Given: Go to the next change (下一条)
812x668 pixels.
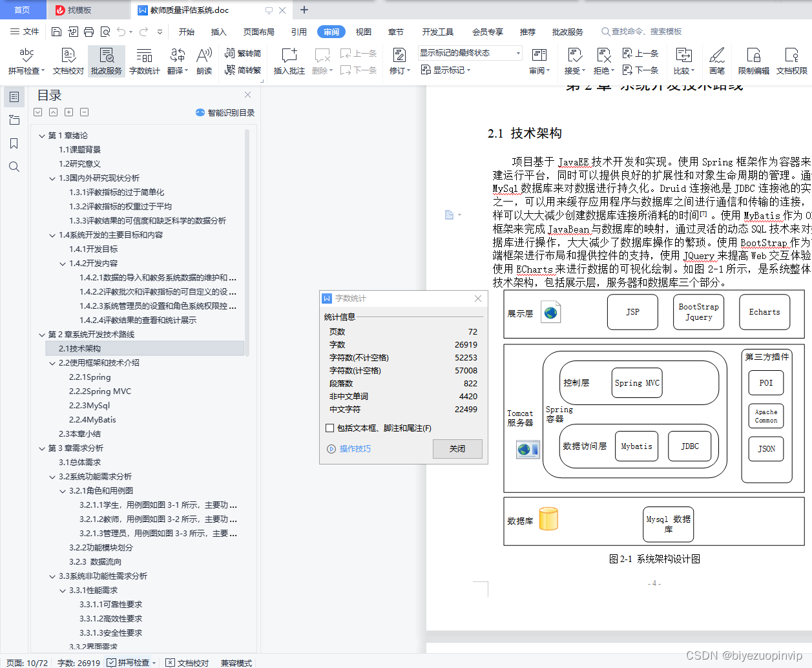Looking at the screenshot, I should click(x=640, y=70).
